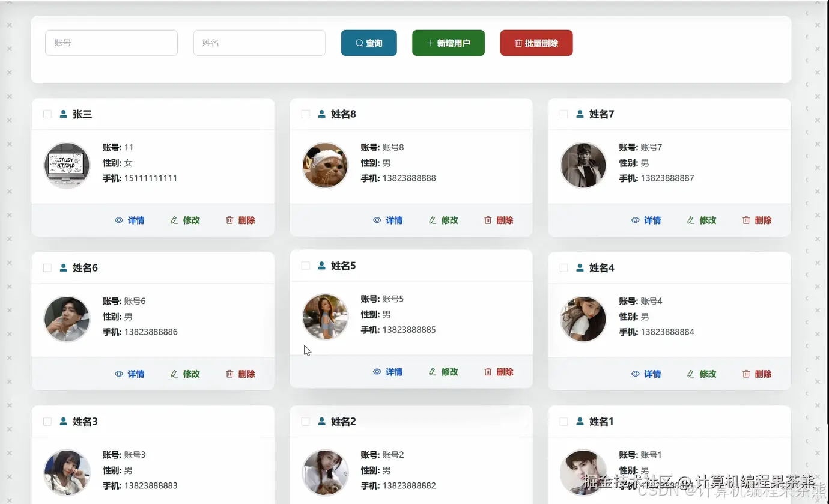Click the pencil icon on 姓名6 card
Viewport: 829px width, 504px height.
coord(174,374)
